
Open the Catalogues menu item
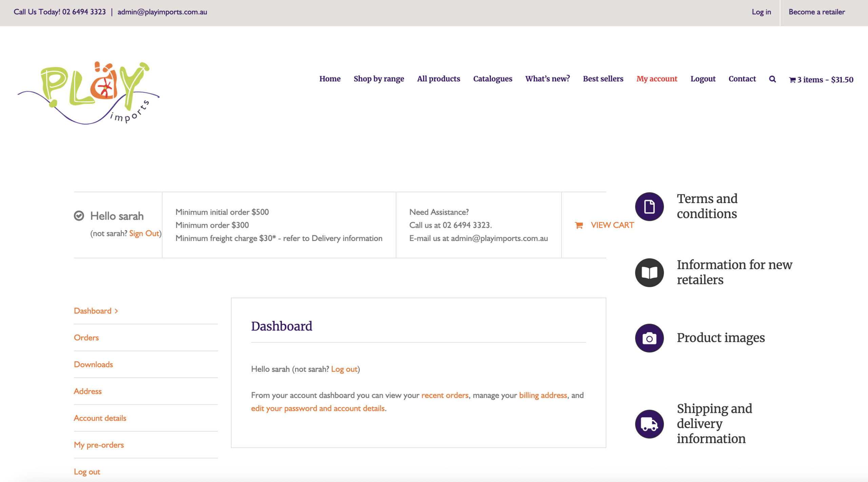tap(492, 79)
